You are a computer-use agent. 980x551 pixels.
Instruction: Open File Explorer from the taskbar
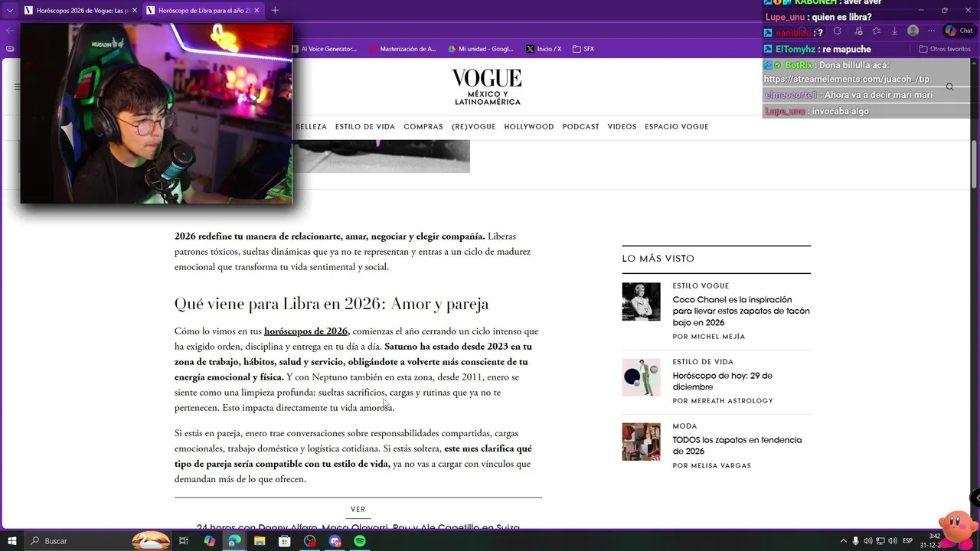[x=260, y=541]
